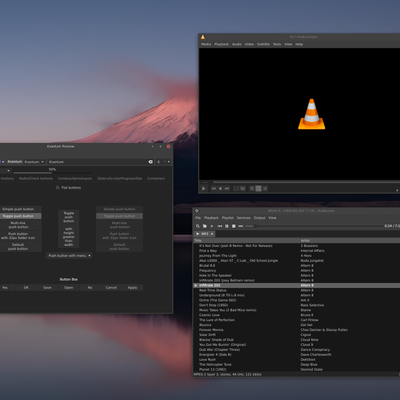
Task: Start playback with the VLC play button
Action: pyautogui.click(x=204, y=189)
